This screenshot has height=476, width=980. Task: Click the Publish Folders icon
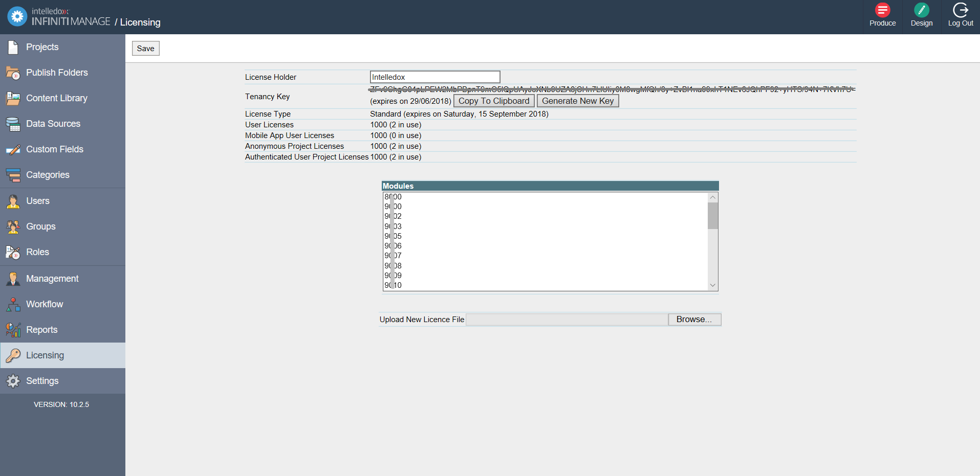click(13, 73)
